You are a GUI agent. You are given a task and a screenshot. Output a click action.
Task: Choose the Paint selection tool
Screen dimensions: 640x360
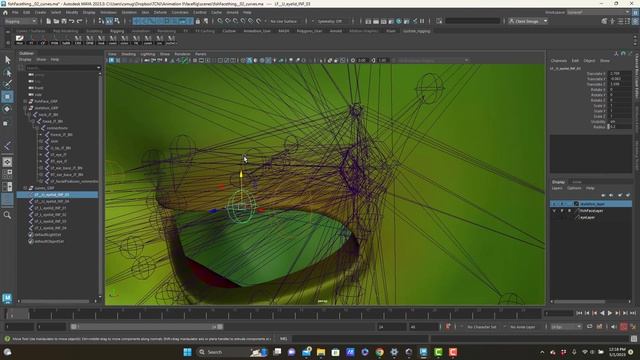coord(8,84)
